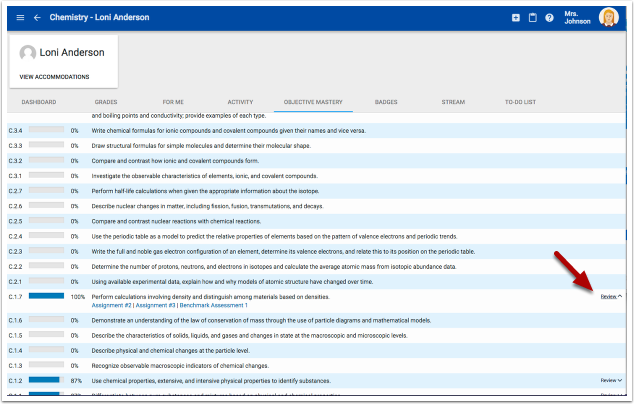Click the back arrow icon
634x404 pixels.
(x=38, y=18)
